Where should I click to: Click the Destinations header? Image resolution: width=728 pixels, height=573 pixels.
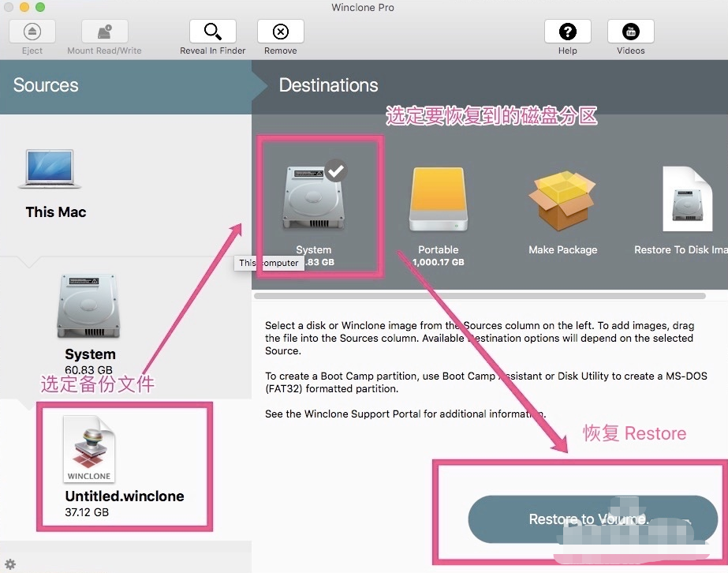(x=328, y=85)
